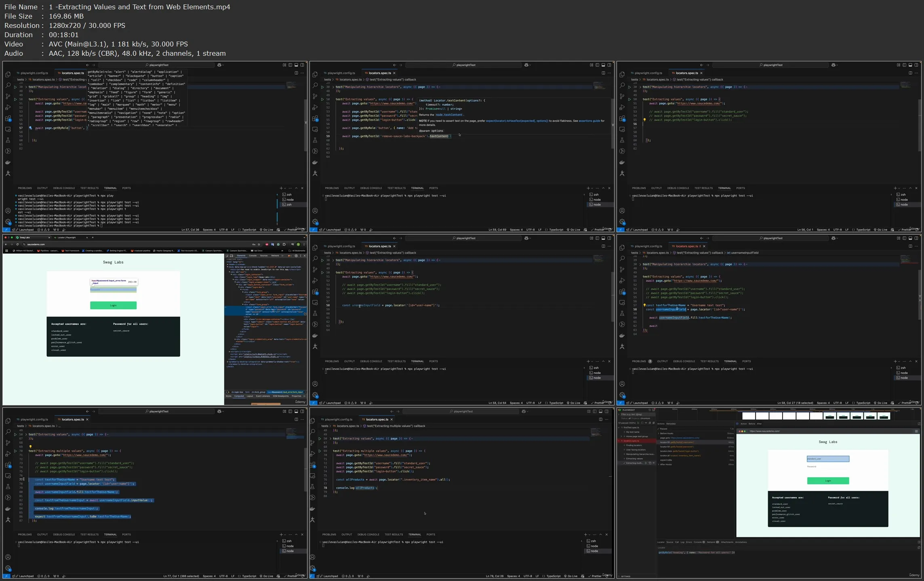
Task: Toggle Go Live in the getByRole frame status bar
Action: point(267,230)
